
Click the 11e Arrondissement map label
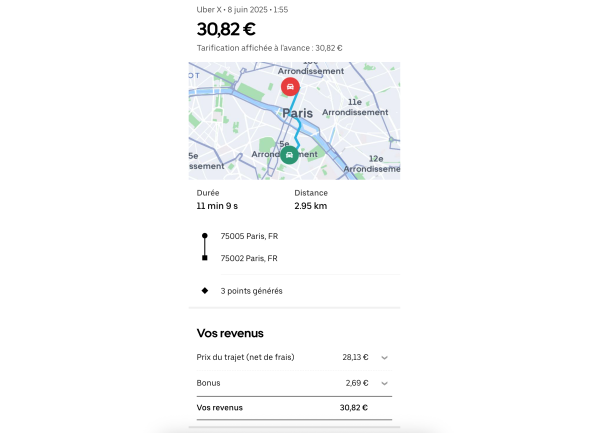[x=366, y=107]
